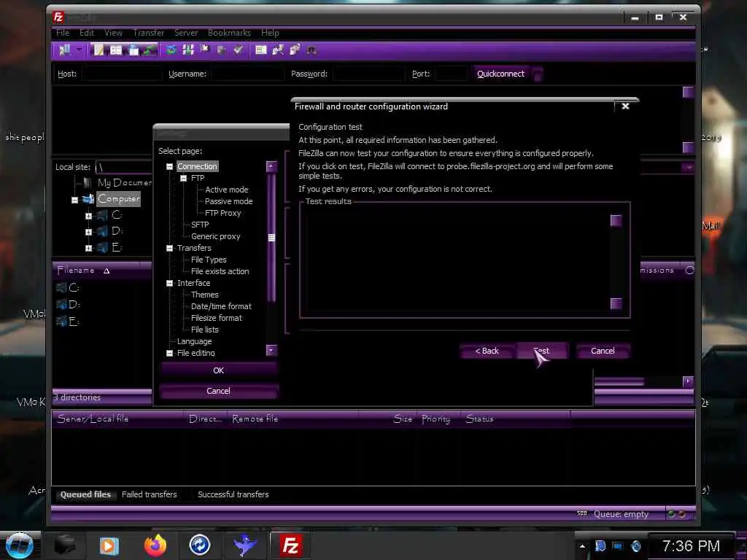Open the Quickconnect history dropdown
Screen dimensions: 747x560
pyautogui.click(x=538, y=74)
